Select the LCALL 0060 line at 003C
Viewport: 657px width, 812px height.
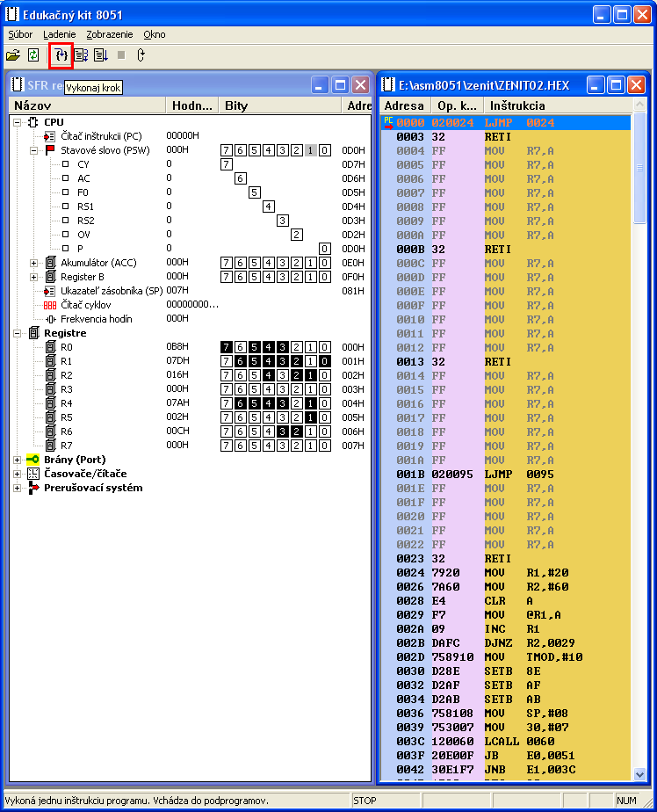point(505,742)
